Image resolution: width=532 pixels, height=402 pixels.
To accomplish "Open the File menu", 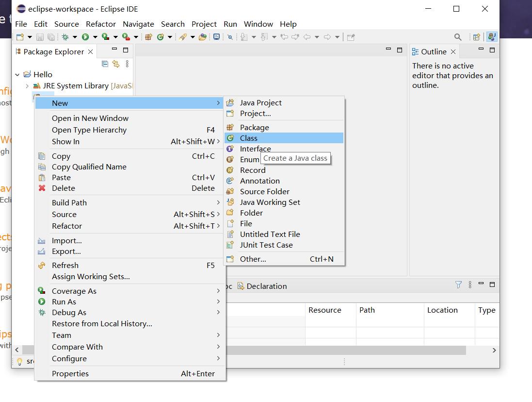I will pyautogui.click(x=21, y=24).
